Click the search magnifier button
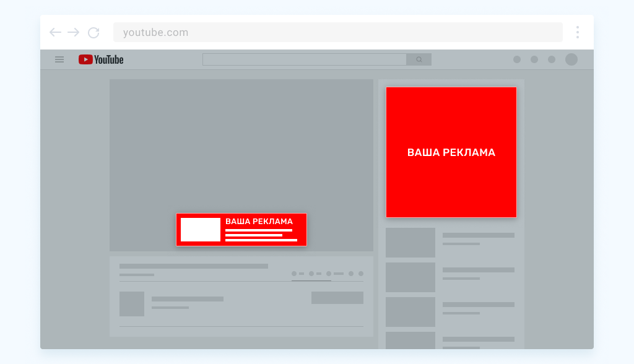 [x=419, y=59]
